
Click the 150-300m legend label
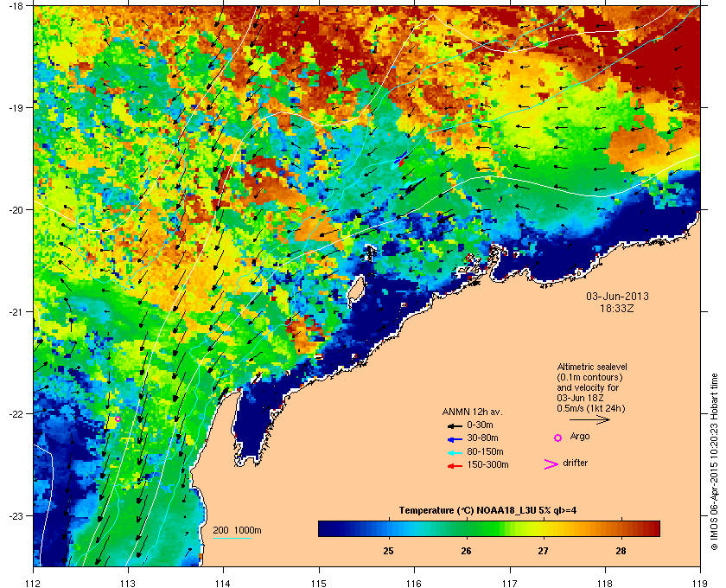487,464
